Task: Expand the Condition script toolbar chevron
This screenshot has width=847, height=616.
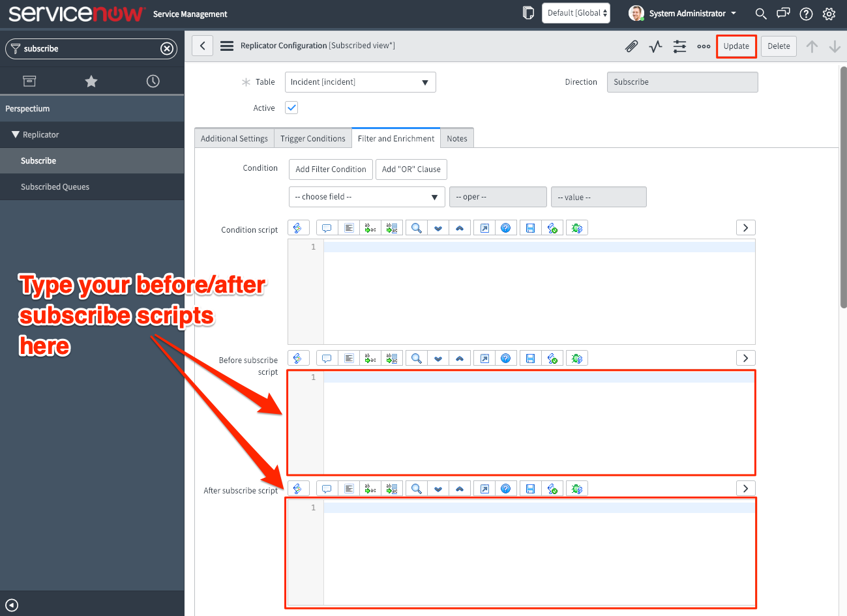Action: (x=745, y=227)
